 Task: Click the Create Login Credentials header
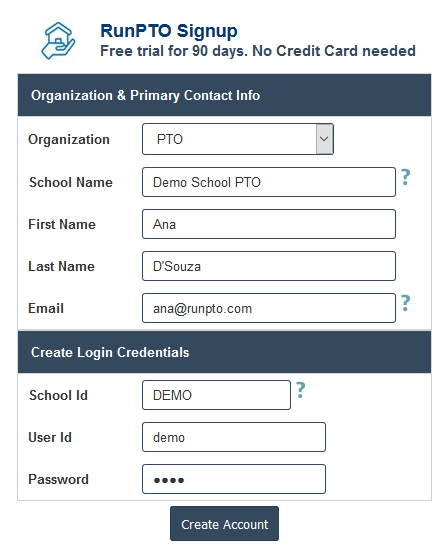pyautogui.click(x=224, y=352)
